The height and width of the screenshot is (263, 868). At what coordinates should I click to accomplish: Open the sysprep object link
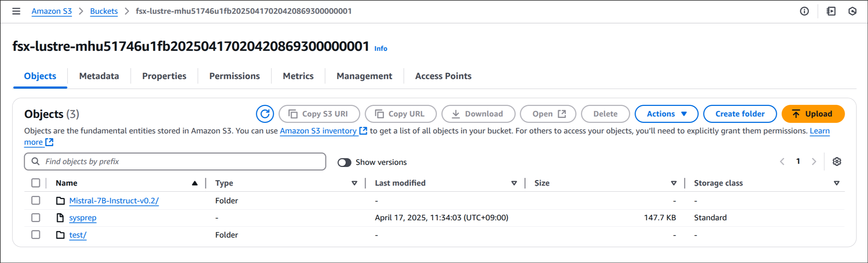coord(83,218)
